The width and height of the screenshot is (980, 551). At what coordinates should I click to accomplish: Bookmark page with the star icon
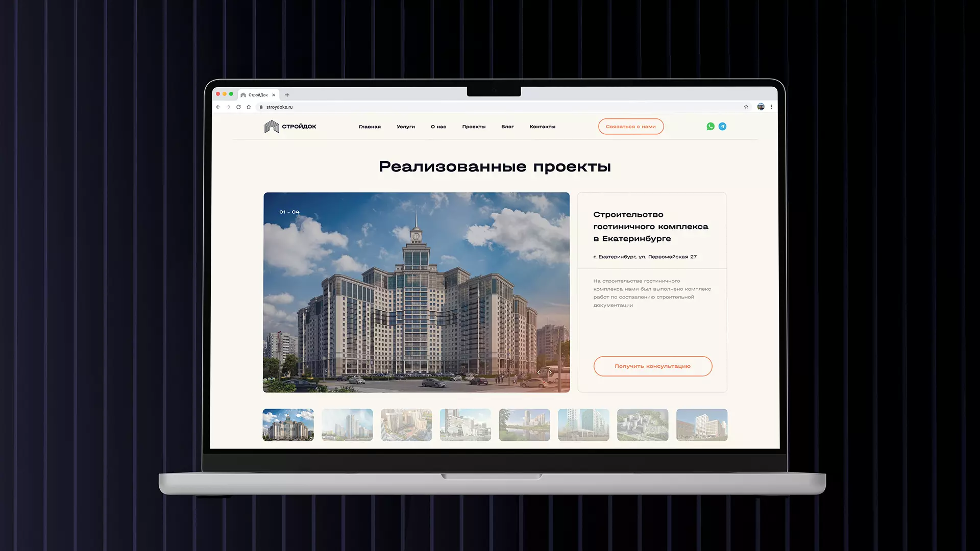tap(746, 107)
